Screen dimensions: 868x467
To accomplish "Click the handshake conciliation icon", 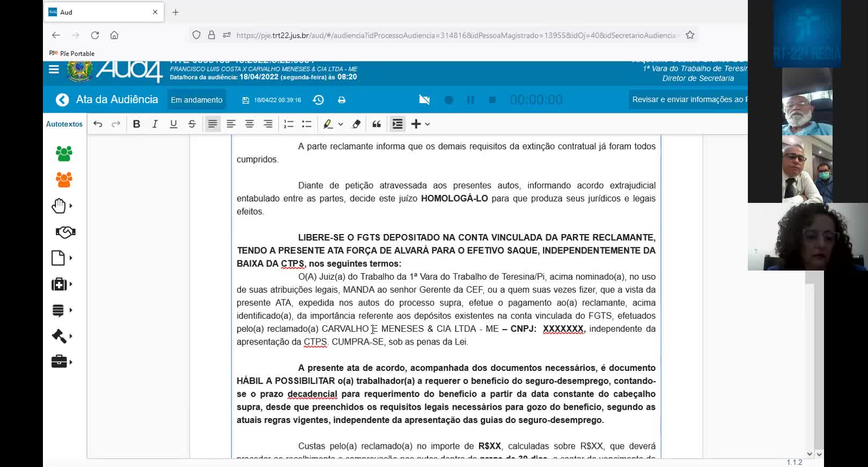I will (65, 232).
